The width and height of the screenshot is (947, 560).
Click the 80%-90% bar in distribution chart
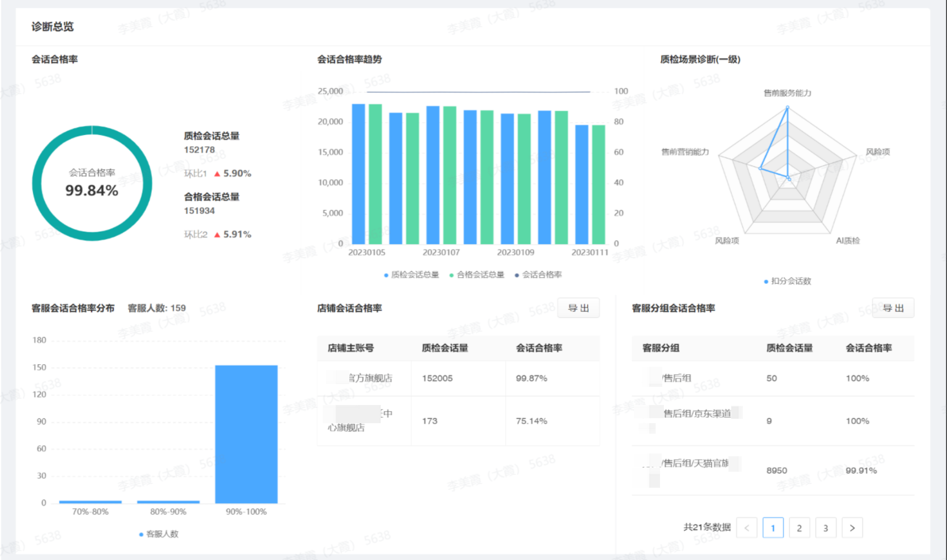click(168, 502)
